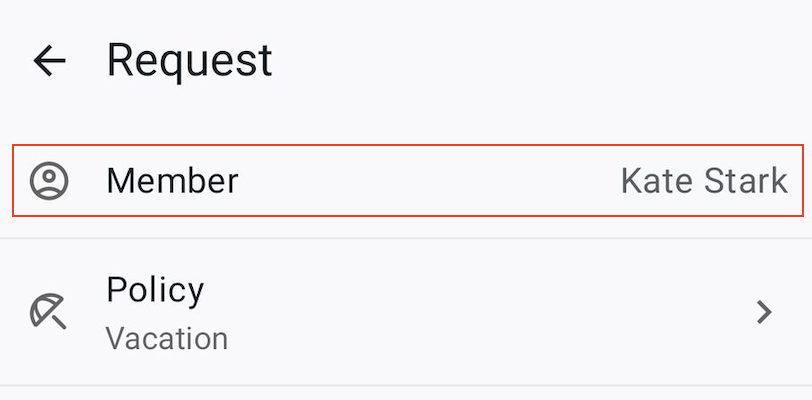This screenshot has height=400, width=812.
Task: Expand Policy using the right chevron
Action: [764, 312]
